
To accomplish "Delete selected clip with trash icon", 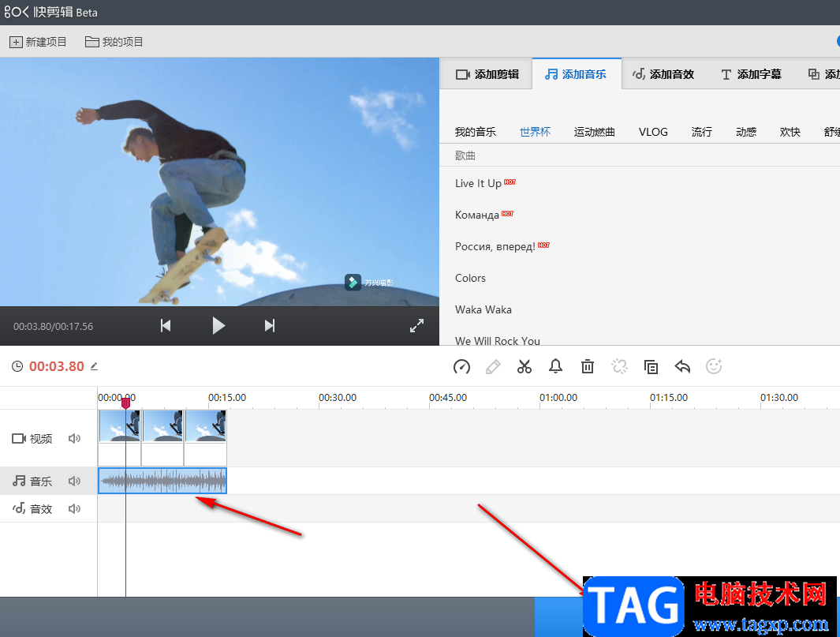I will click(588, 367).
